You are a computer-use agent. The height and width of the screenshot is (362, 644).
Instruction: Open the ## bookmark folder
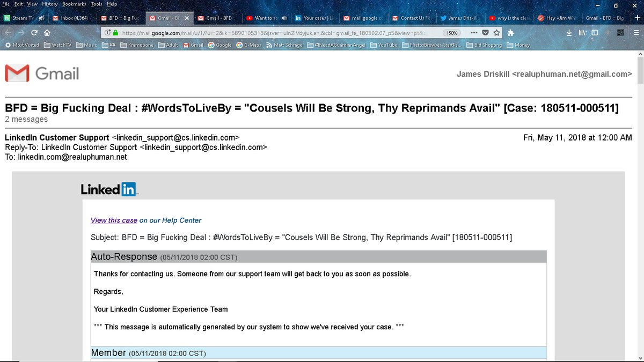(108, 45)
